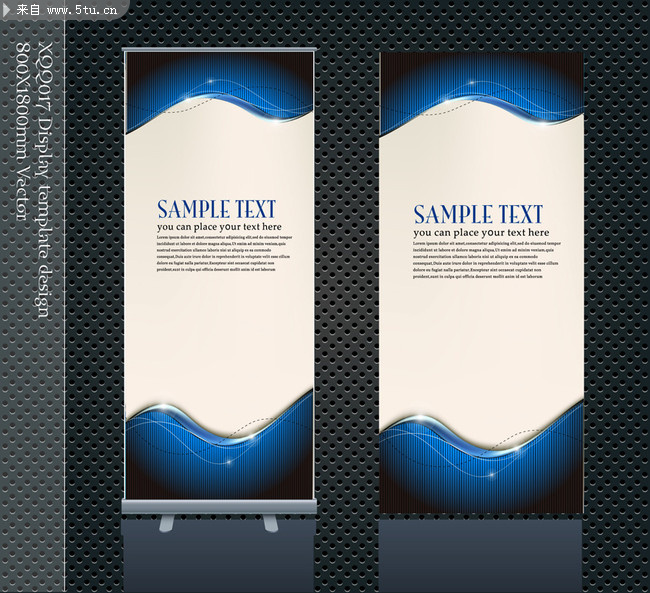Select right banner's 'you can place your text here'
Viewport: 650px width, 593px height.
[480, 233]
